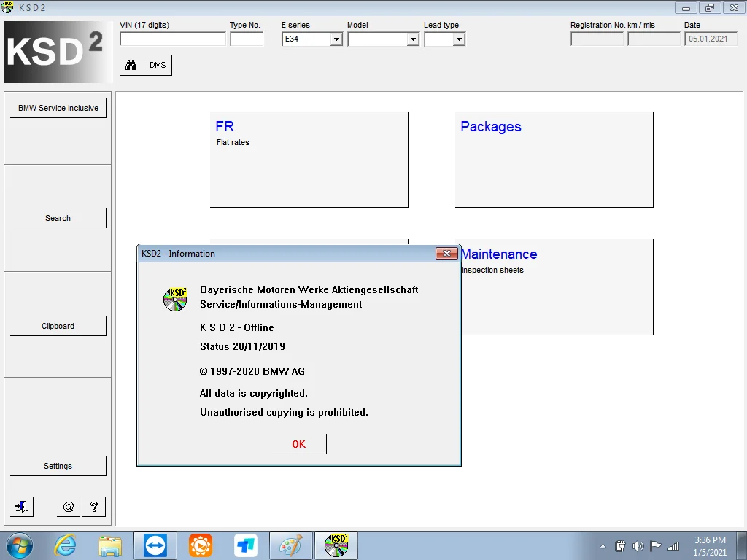Click the question mark help icon
The height and width of the screenshot is (560, 747).
click(94, 506)
